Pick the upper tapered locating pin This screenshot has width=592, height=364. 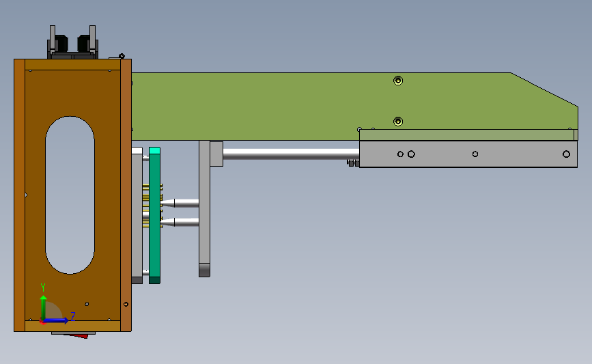click(180, 203)
